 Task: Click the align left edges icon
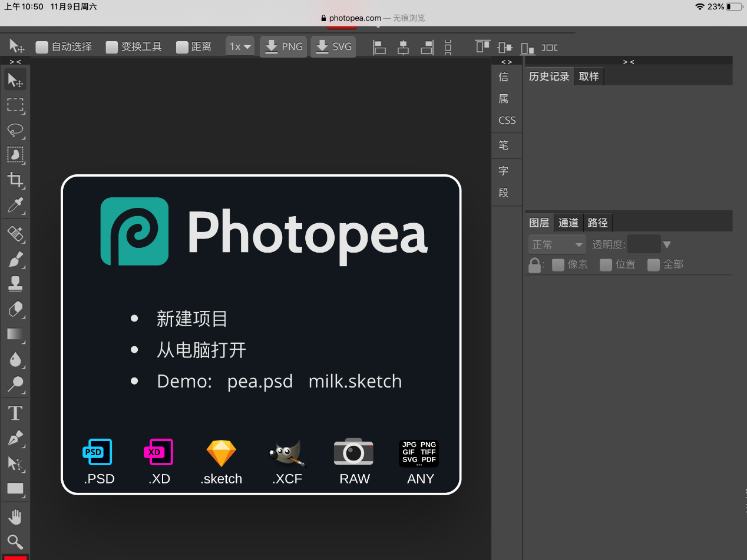pyautogui.click(x=379, y=47)
